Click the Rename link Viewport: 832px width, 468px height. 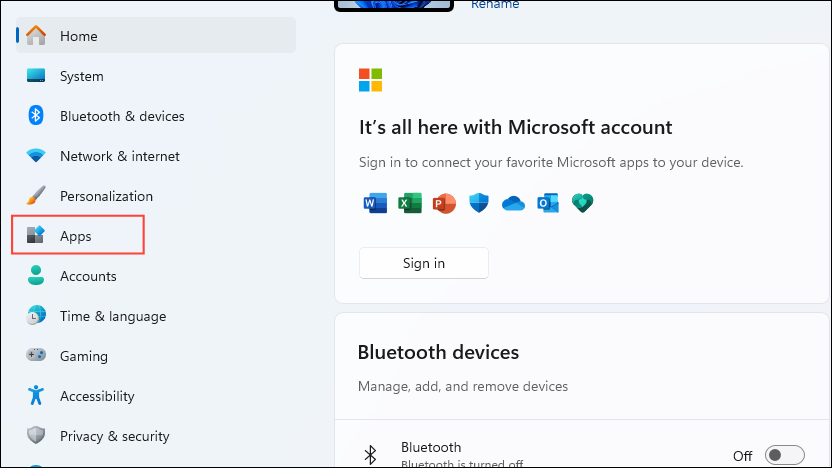[495, 4]
